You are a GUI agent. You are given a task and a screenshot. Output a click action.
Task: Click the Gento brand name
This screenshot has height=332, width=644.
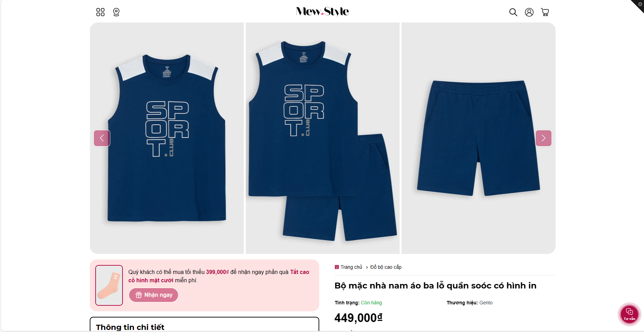pyautogui.click(x=486, y=303)
